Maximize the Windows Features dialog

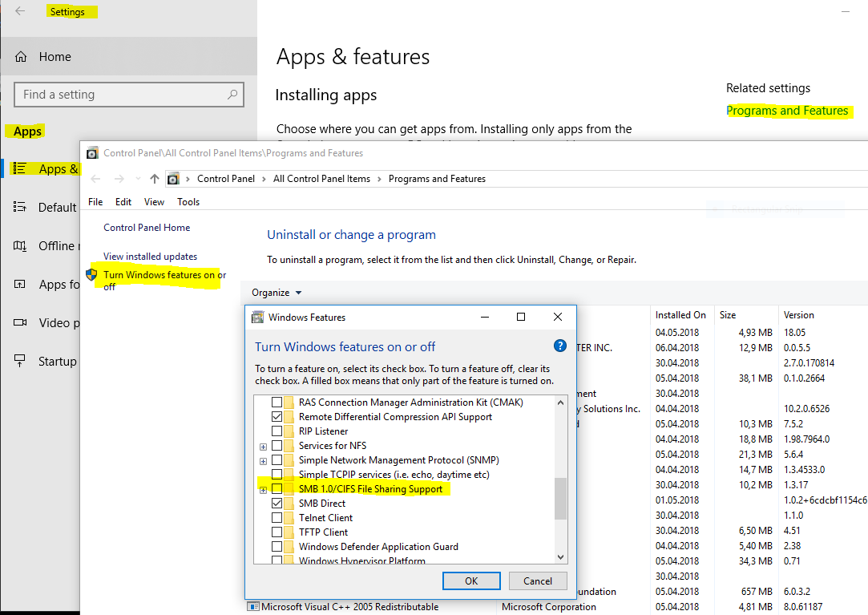click(520, 317)
